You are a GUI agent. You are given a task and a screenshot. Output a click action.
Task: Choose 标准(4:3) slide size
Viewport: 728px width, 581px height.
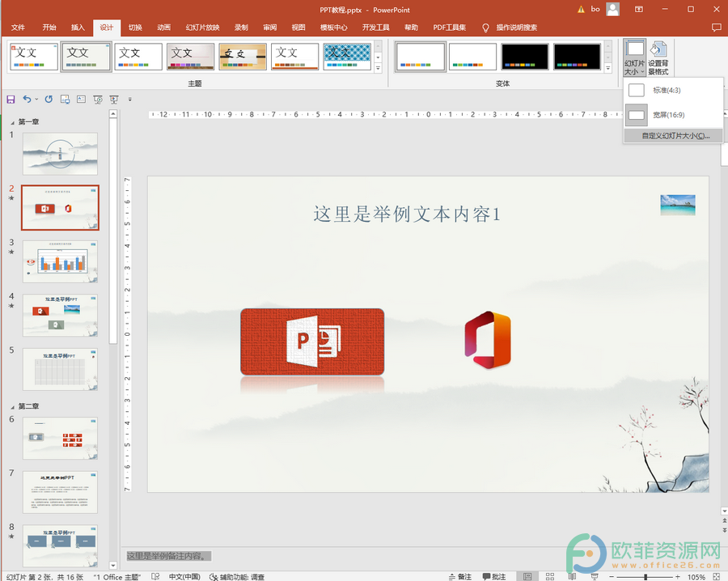tap(673, 90)
